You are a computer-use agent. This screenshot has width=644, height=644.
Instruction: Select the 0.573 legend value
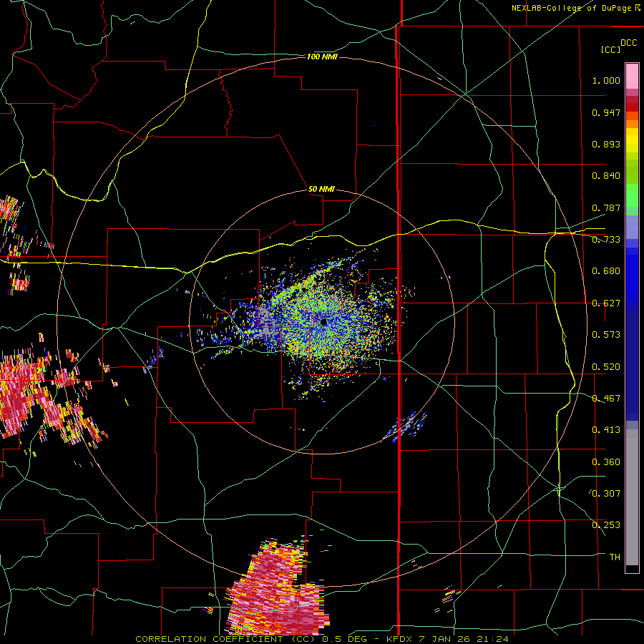click(x=606, y=335)
